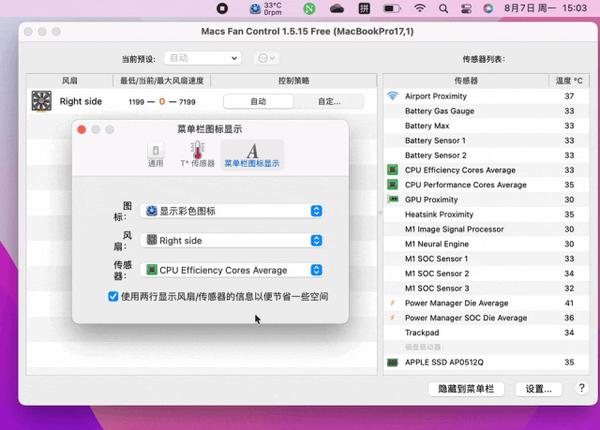Switch Right side fan to 自定 custom mode
This screenshot has height=430, width=600.
[329, 101]
